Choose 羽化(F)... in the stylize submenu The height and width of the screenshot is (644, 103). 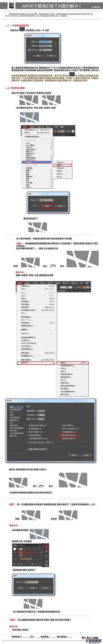(60, 176)
